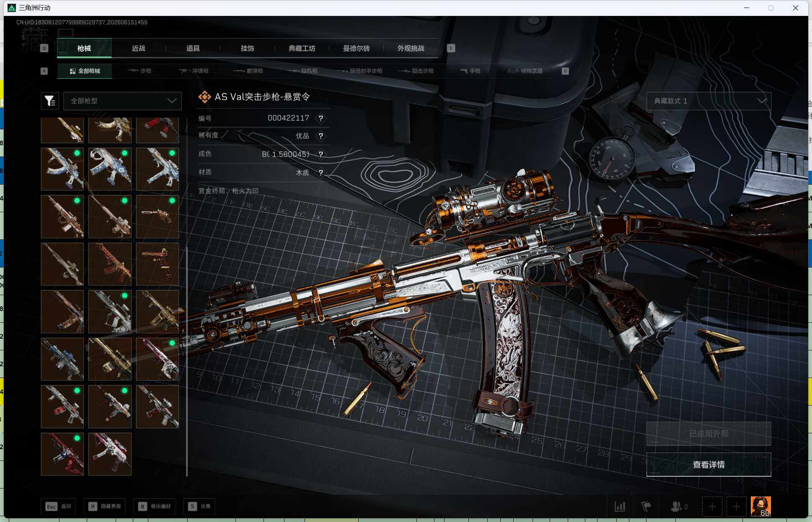
Task: Click the description 赏金终局，枪火为印
Action: tap(228, 191)
